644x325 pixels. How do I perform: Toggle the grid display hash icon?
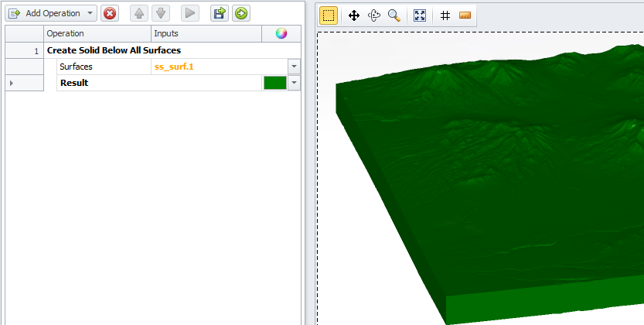pos(445,15)
